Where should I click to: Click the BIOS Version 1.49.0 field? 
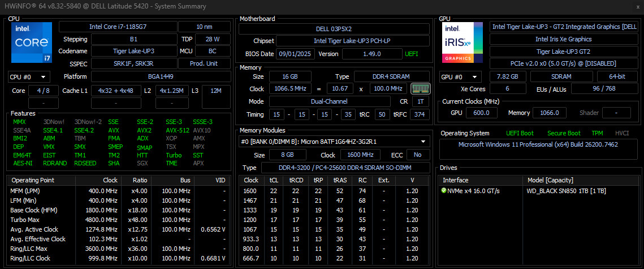[x=372, y=54]
